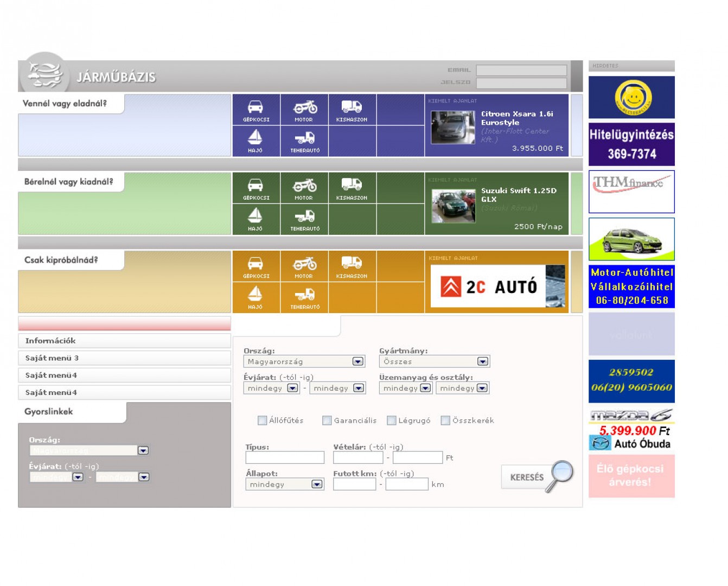Select Motor icon in green rental section
The height and width of the screenshot is (586, 728).
click(x=304, y=187)
